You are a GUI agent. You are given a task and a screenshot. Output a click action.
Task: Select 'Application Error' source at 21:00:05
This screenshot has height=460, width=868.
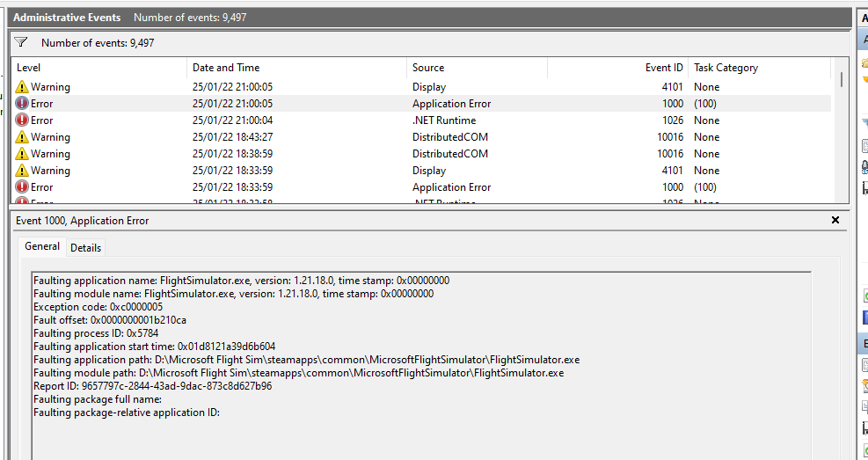pos(452,104)
